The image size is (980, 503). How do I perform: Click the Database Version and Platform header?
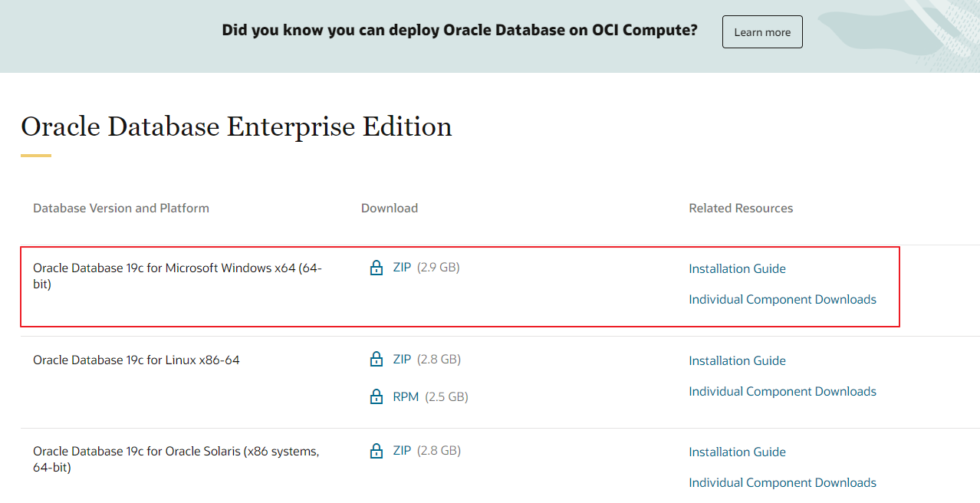click(121, 208)
